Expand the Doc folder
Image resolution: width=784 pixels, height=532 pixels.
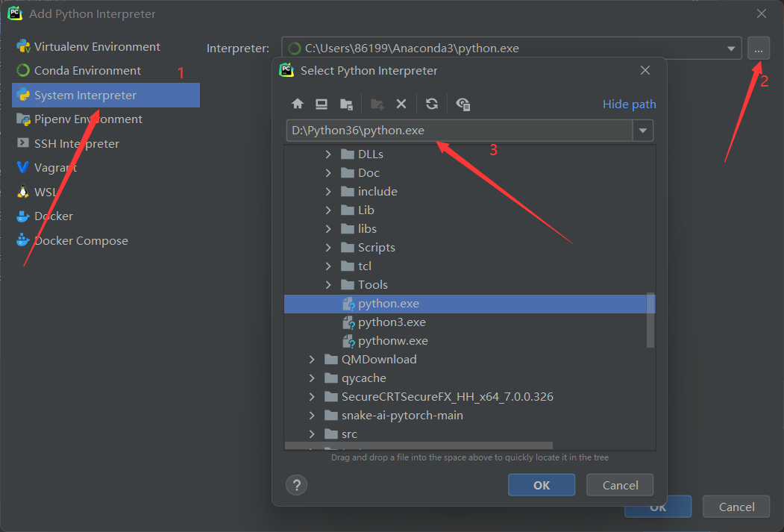point(328,173)
